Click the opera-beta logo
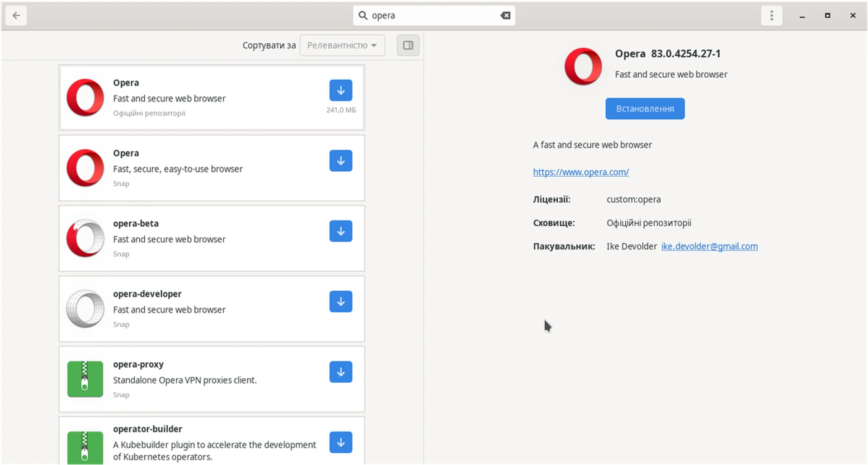The image size is (868, 465). coord(85,238)
